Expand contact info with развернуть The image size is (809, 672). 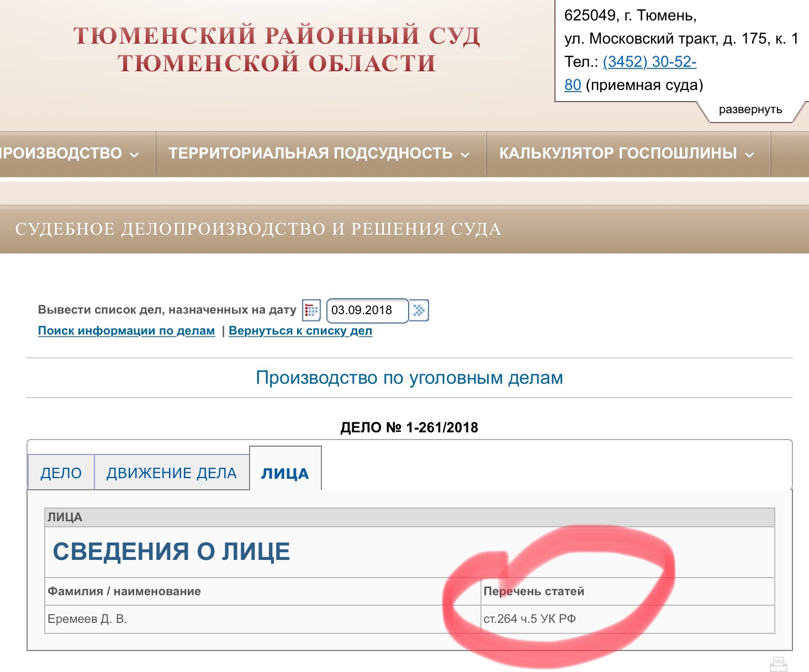point(750,109)
